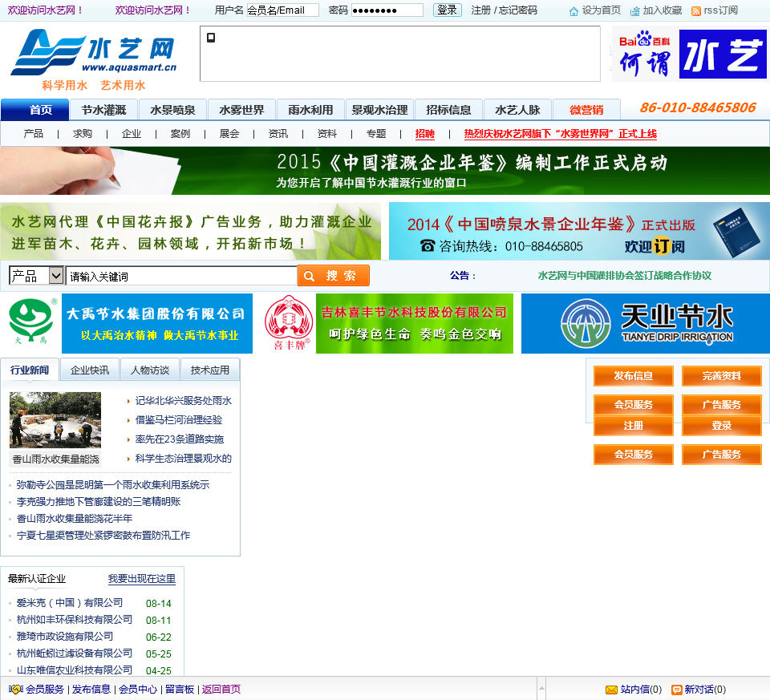Click the house icon for 设为首页

(x=573, y=10)
